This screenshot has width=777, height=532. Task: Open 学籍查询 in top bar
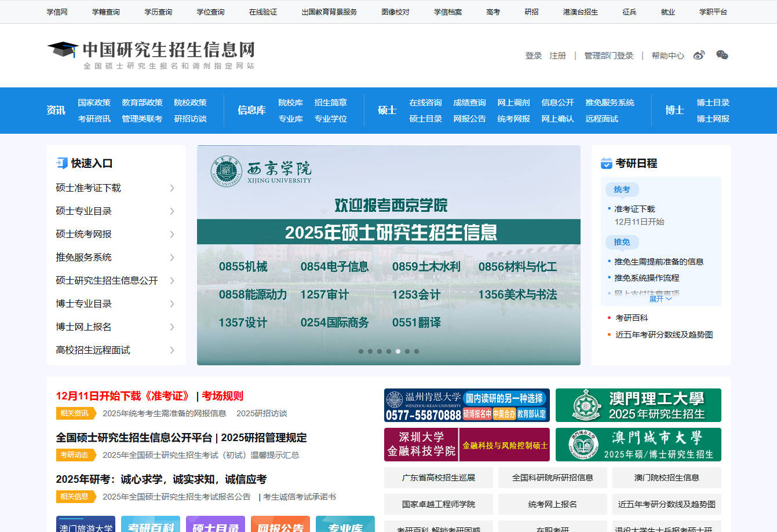click(106, 12)
